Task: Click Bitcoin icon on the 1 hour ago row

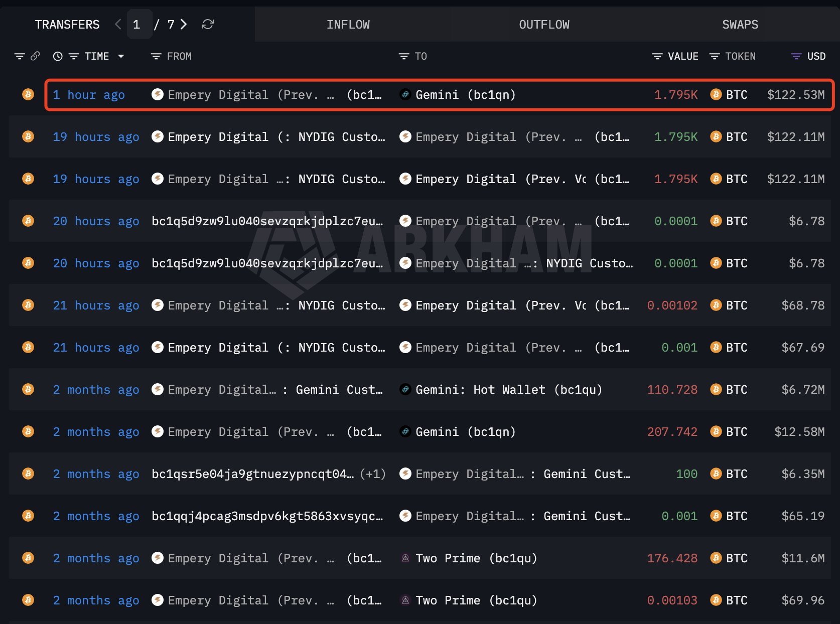Action: click(x=28, y=94)
